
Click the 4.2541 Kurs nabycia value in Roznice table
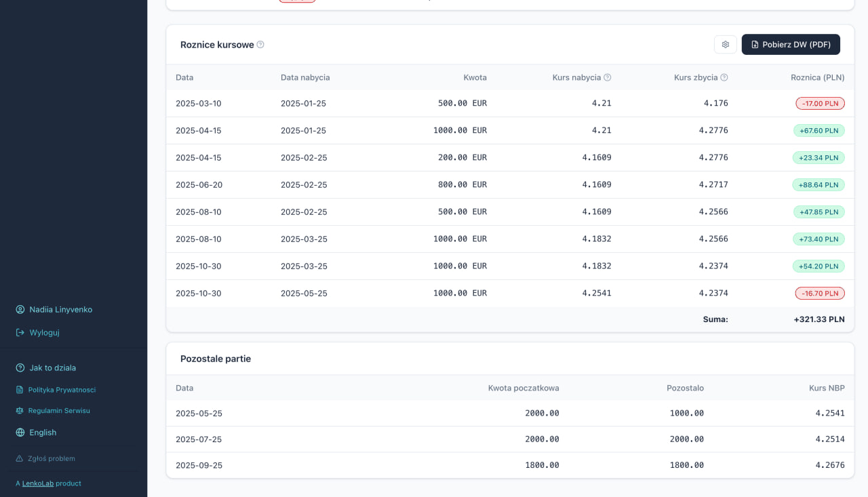tap(597, 294)
